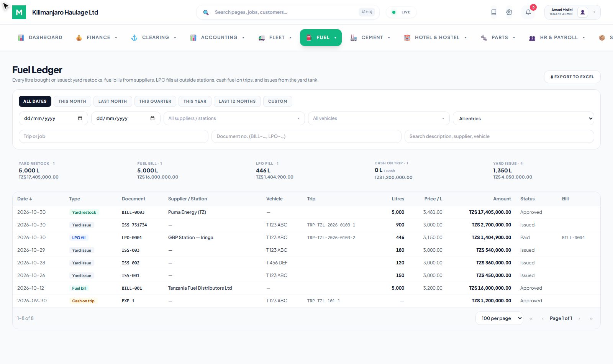Open the All entries dropdown
The width and height of the screenshot is (613, 364).
pyautogui.click(x=523, y=118)
